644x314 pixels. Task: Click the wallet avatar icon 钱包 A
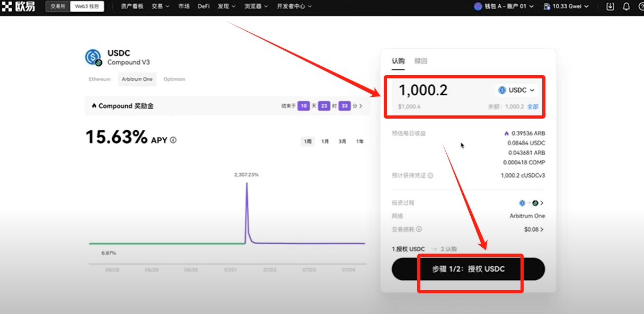pyautogui.click(x=478, y=6)
